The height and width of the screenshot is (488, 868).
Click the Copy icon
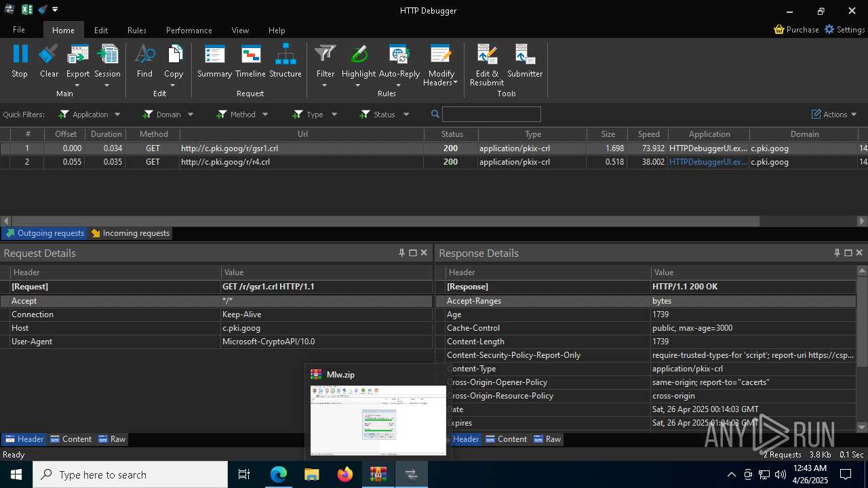[x=174, y=54]
